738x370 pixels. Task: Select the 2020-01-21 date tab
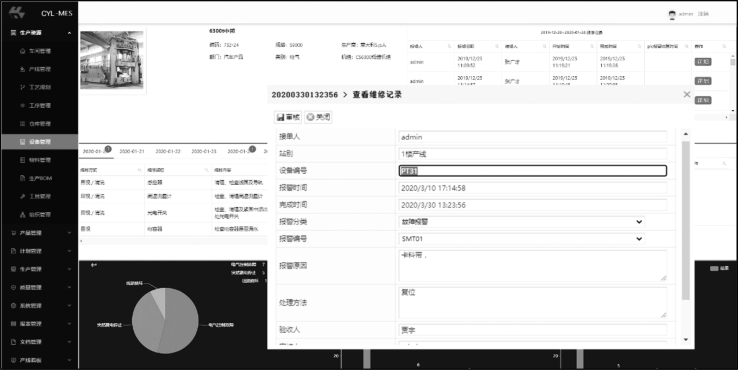click(x=132, y=152)
